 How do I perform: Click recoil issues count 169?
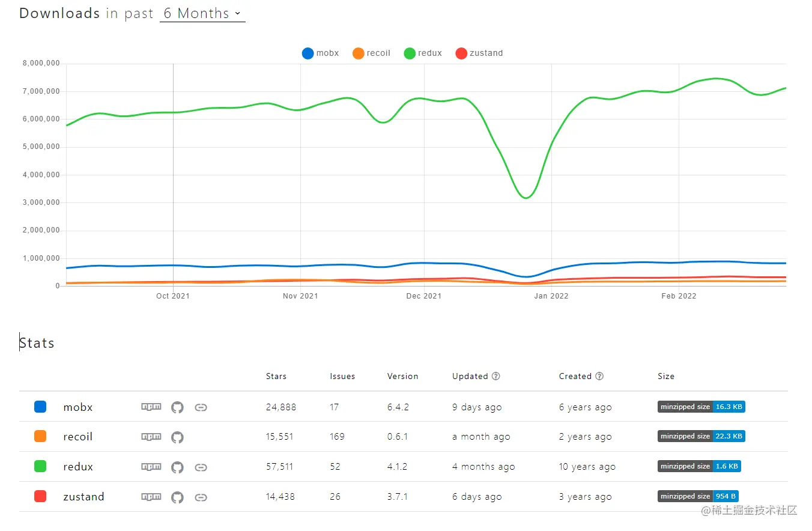tap(338, 437)
